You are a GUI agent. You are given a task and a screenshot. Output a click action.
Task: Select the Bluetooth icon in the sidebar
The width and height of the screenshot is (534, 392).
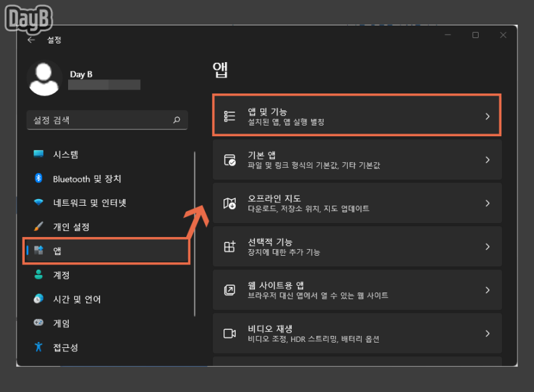coord(39,178)
